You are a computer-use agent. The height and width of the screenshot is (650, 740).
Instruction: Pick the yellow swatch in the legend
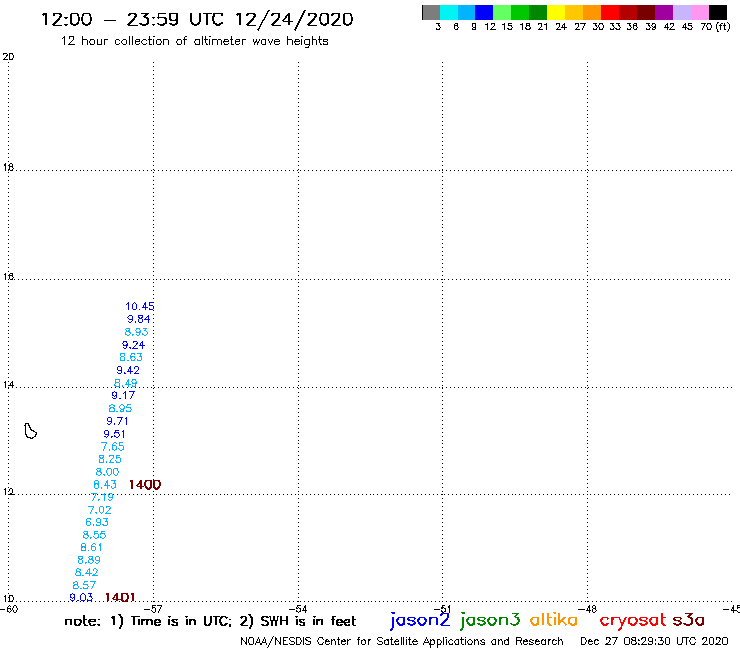click(556, 12)
